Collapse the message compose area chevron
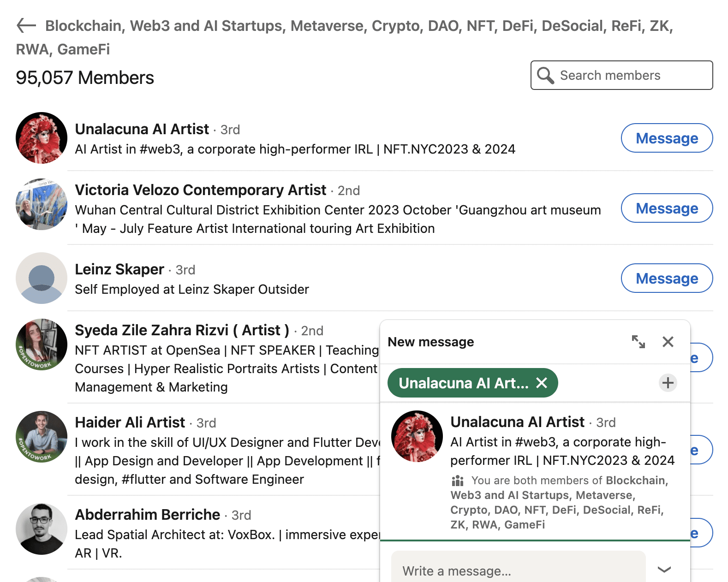728x582 pixels. (664, 570)
